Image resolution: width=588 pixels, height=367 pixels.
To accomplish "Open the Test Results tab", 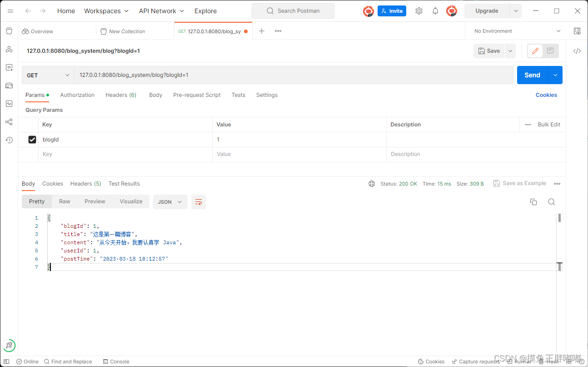I will (x=124, y=184).
